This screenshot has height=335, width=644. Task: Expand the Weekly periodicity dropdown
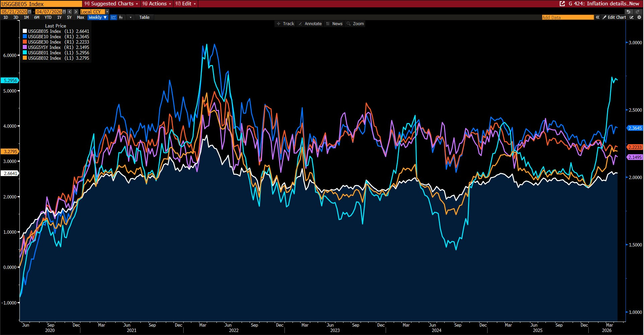click(x=98, y=17)
